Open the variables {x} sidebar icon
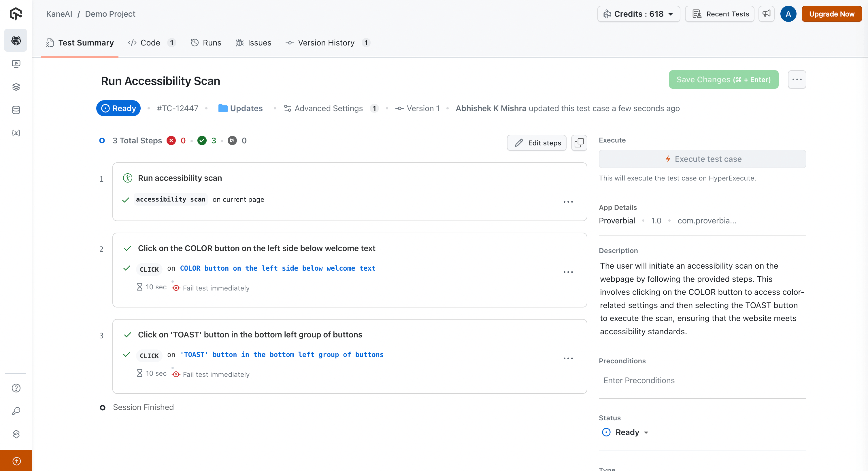This screenshot has height=471, width=868. point(16,133)
